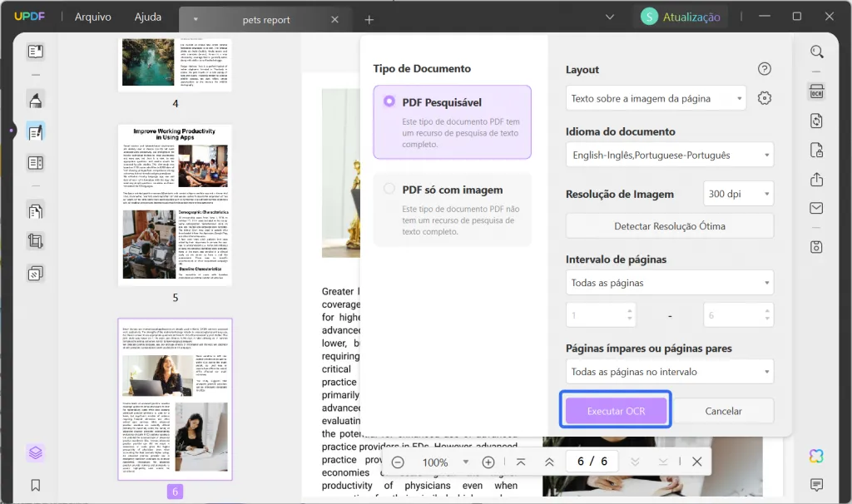852x504 pixels.
Task: Open the Idioma do documento dropdown
Action: (670, 156)
